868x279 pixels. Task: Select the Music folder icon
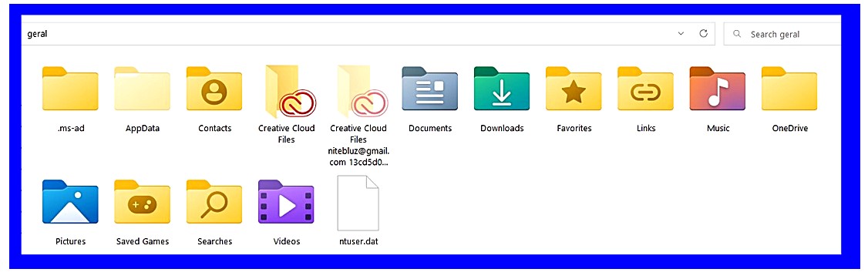click(718, 89)
